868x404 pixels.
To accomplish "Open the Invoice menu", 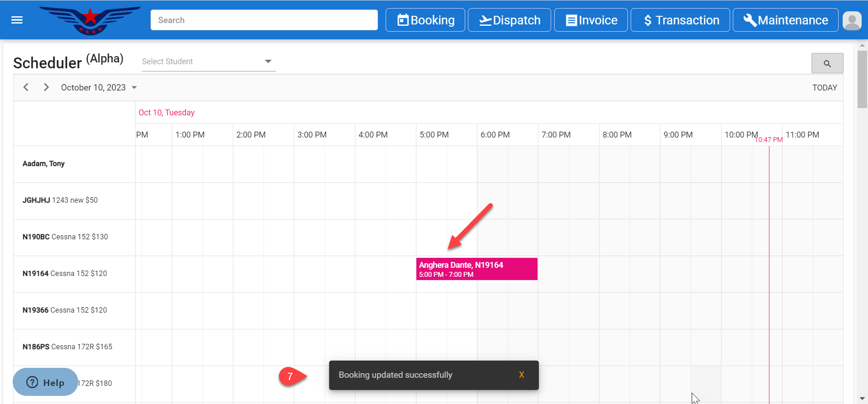I will [591, 20].
